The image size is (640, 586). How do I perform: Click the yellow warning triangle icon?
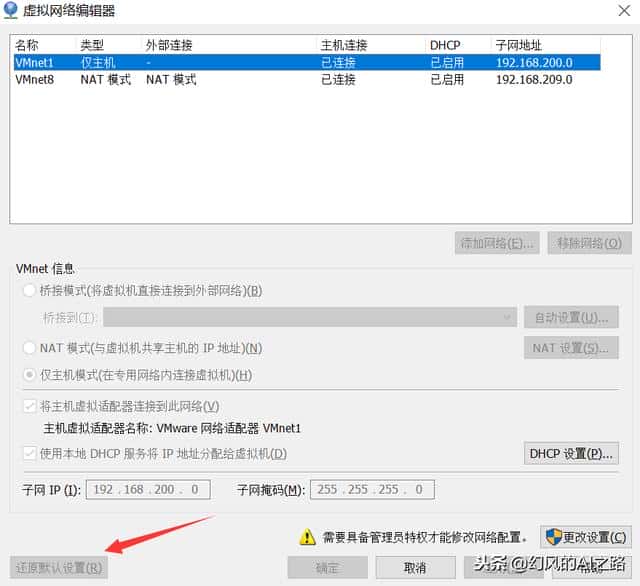pyautogui.click(x=307, y=537)
